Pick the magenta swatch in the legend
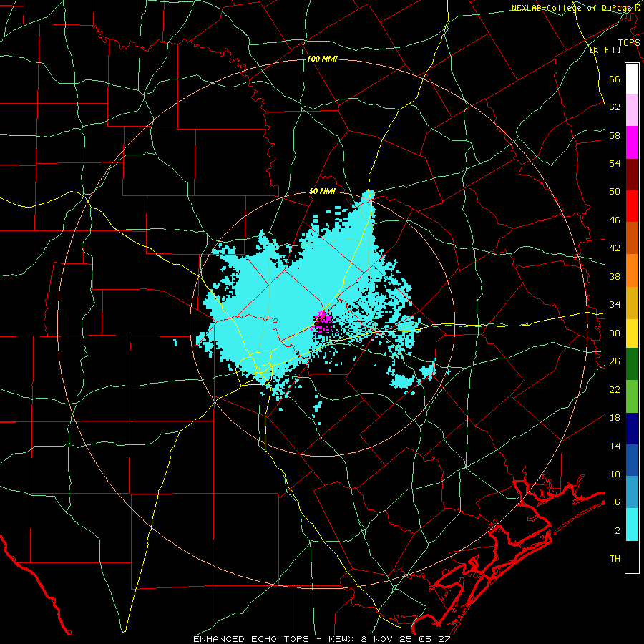Viewport: 644px width, 644px height. pos(632,142)
